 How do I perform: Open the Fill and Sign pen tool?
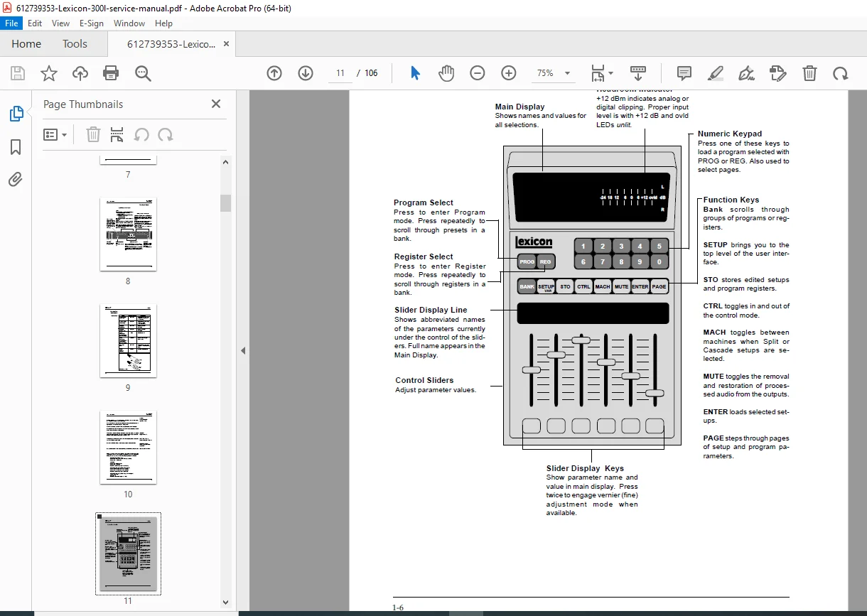click(746, 73)
